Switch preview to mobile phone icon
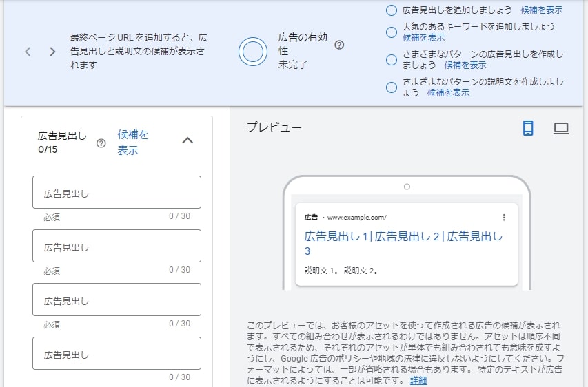Image resolution: width=588 pixels, height=387 pixels. click(528, 128)
